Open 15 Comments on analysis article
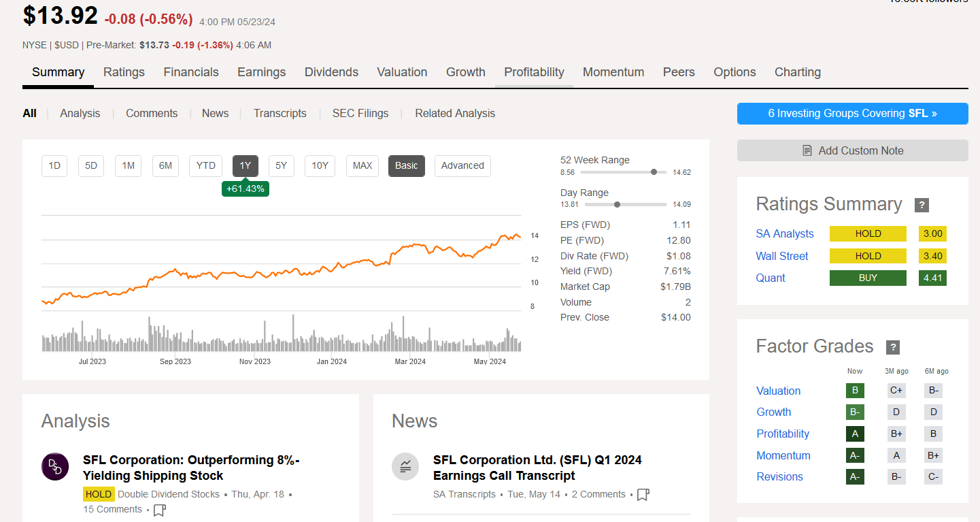 pos(113,509)
